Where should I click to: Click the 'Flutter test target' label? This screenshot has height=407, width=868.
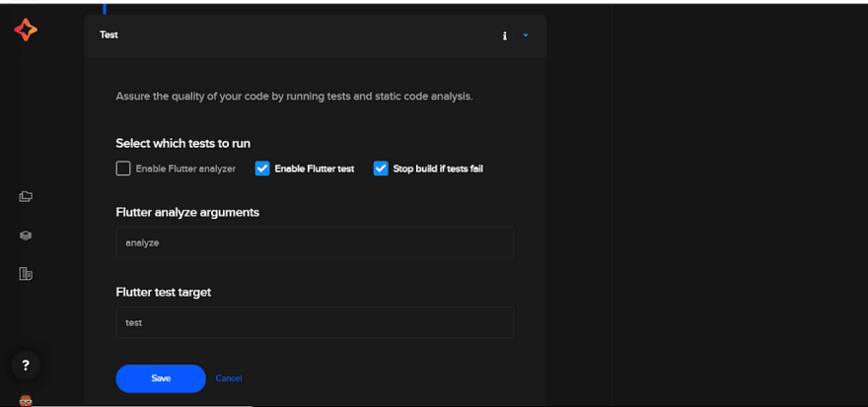[164, 292]
